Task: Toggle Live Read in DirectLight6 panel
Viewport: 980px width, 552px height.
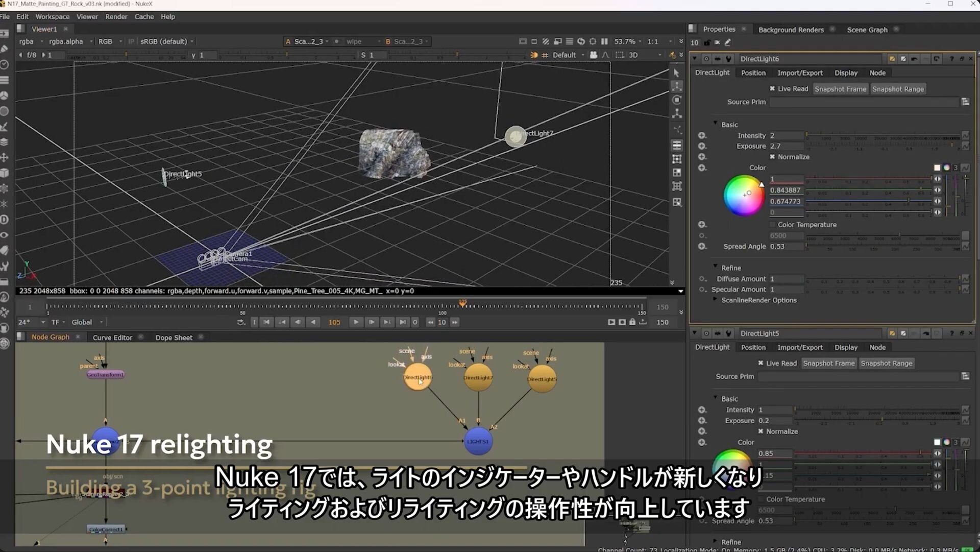Action: pos(772,89)
